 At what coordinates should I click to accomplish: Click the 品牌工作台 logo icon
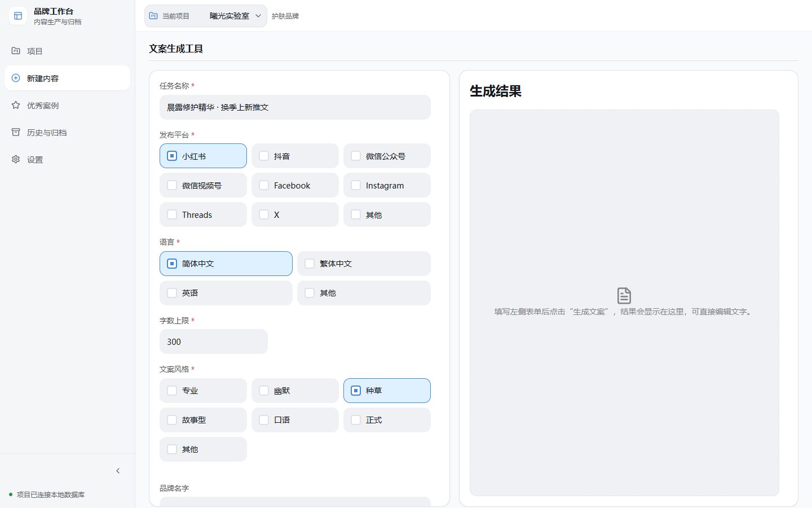(x=18, y=16)
